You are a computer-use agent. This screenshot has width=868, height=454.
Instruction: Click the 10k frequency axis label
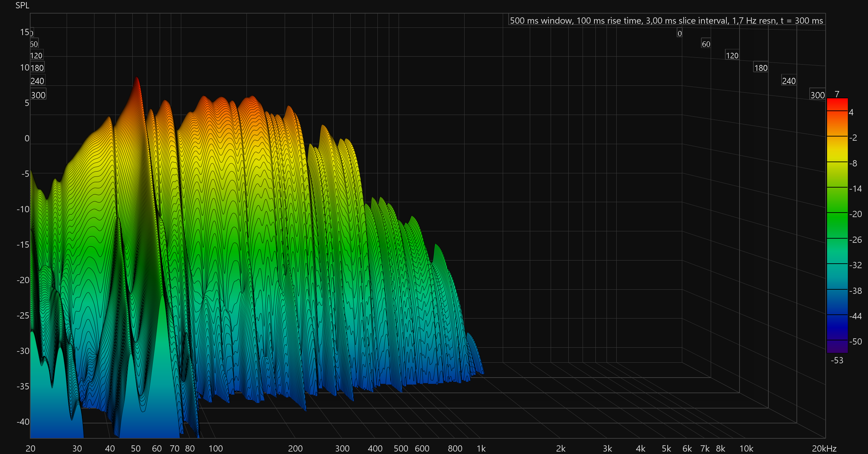click(746, 448)
